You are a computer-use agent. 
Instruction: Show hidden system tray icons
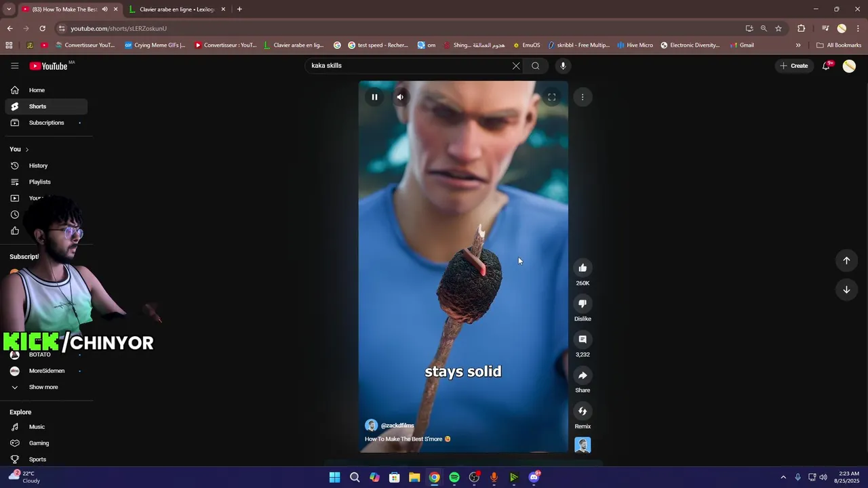pyautogui.click(x=783, y=477)
